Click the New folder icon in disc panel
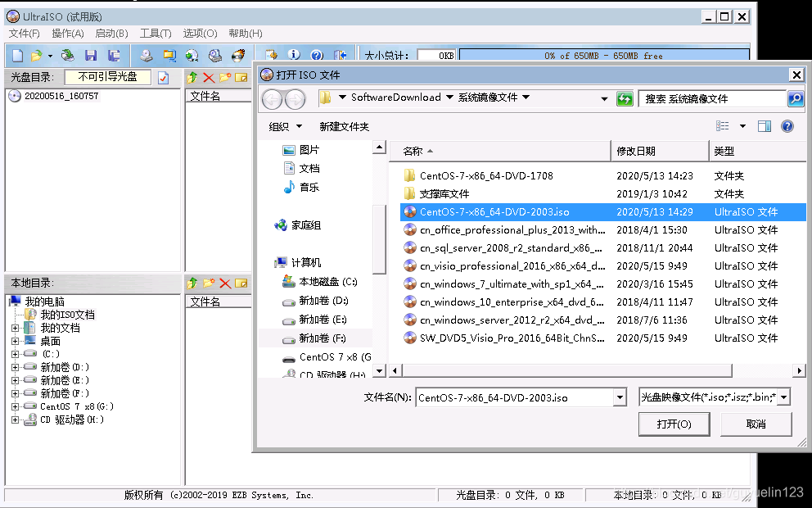 [x=225, y=78]
